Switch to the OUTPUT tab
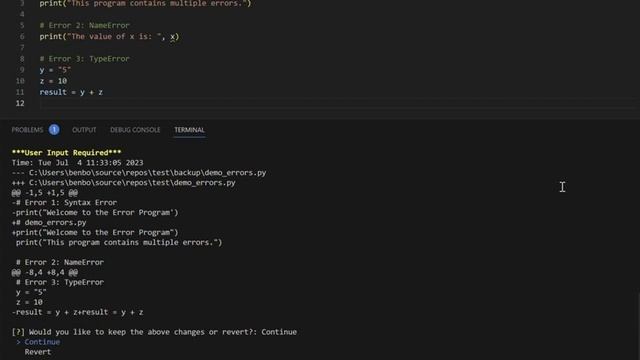640x360 pixels. coord(84,130)
